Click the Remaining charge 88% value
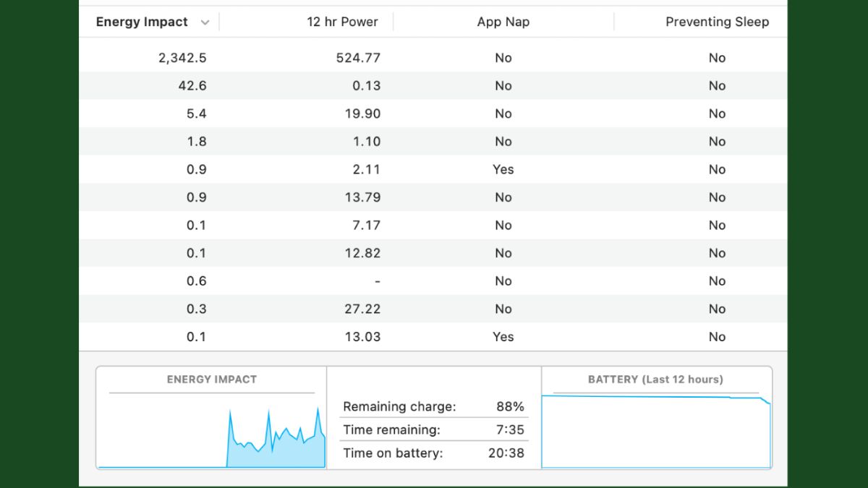Viewport: 868px width, 488px height. click(510, 407)
